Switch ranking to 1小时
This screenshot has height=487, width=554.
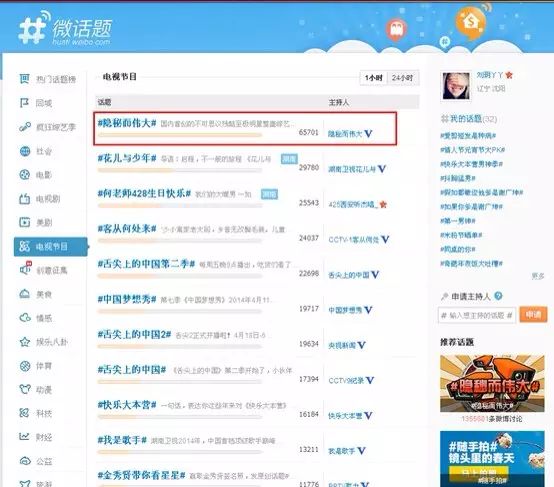pyautogui.click(x=374, y=78)
